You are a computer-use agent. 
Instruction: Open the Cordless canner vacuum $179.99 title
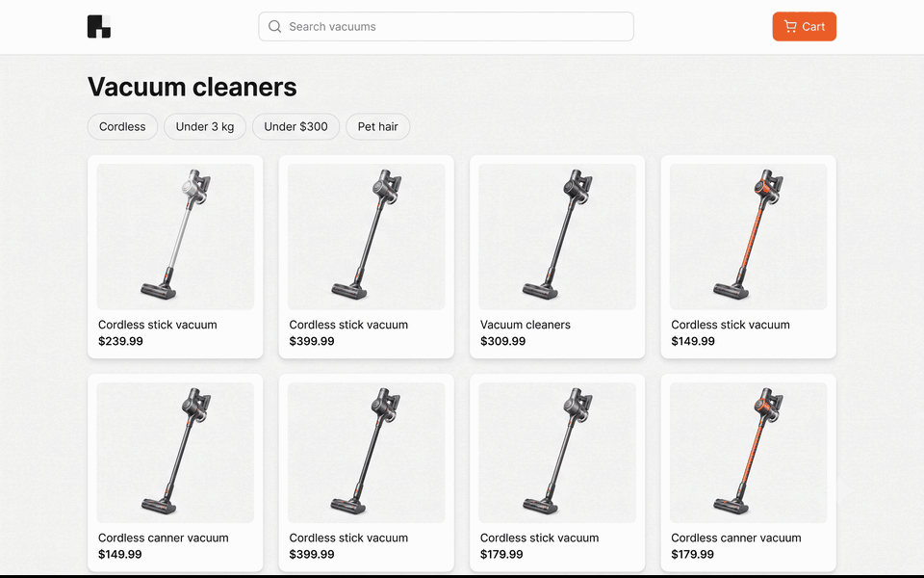(x=736, y=538)
